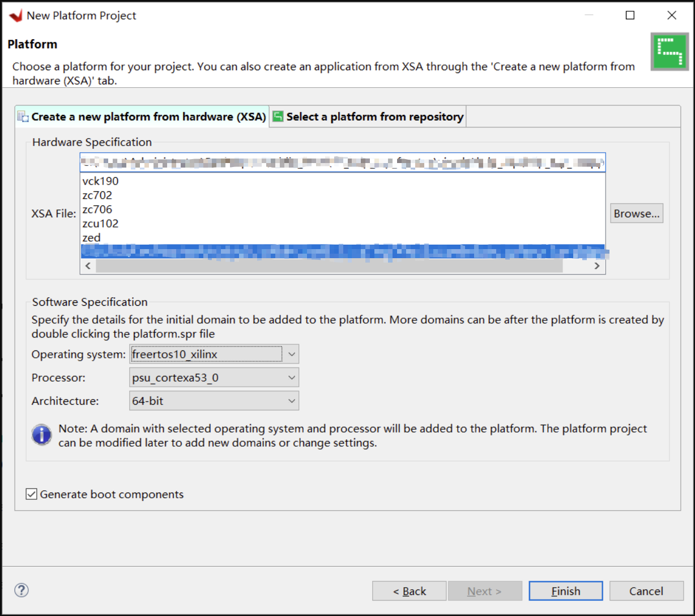Toggle Generate boot components checkbox
Screen dimensions: 695x616
(x=32, y=494)
